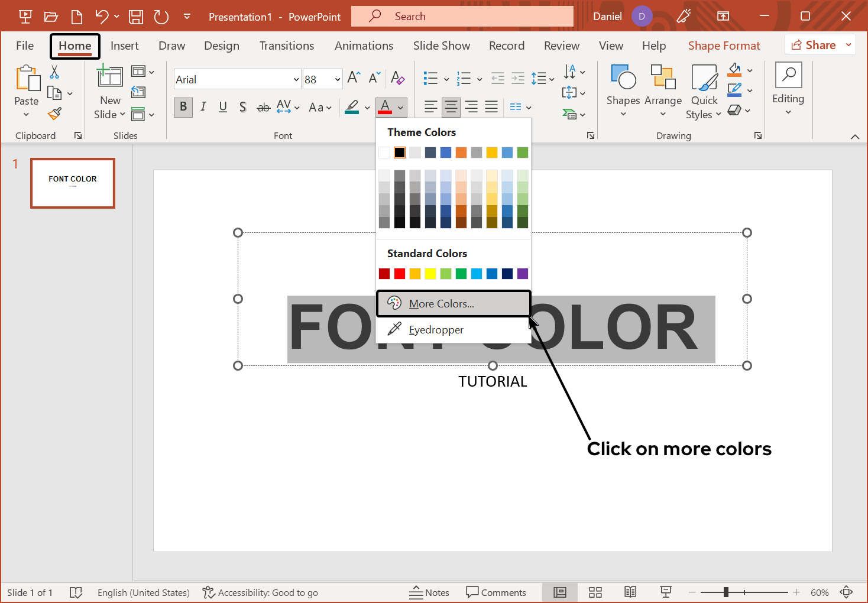
Task: Switch to the Shape Format tab
Action: (724, 46)
